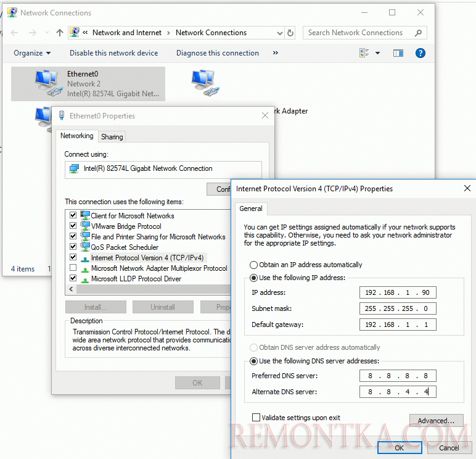Click the Help question mark icon
This screenshot has height=459, width=476.
421,53
